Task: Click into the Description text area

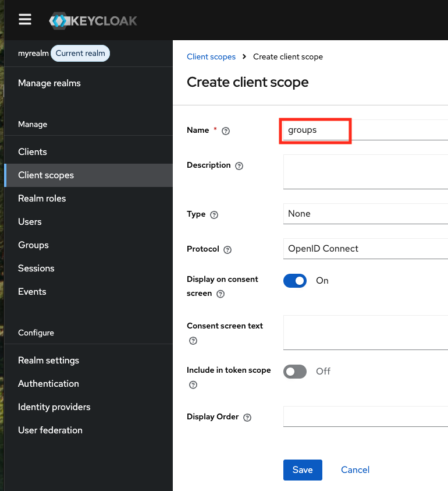Action: (365, 172)
